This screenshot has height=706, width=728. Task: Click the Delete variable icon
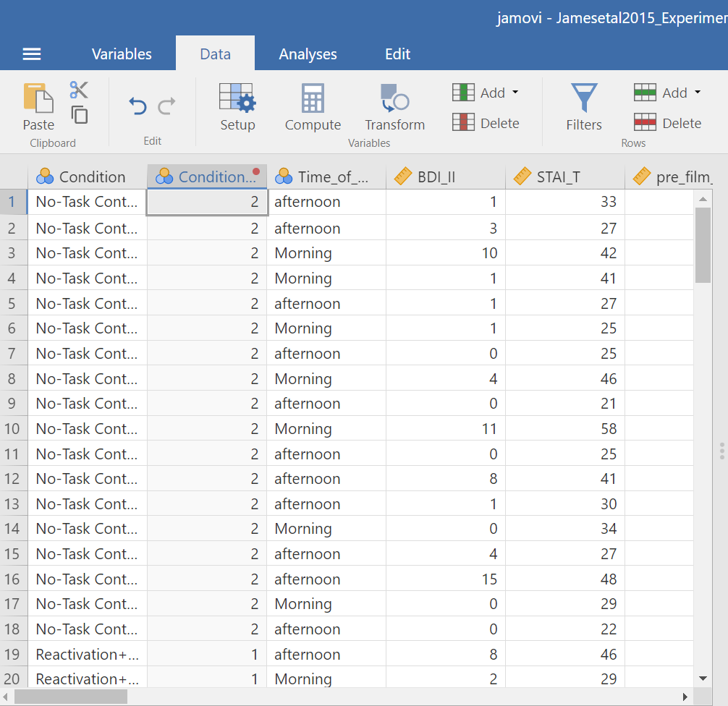[x=463, y=122]
